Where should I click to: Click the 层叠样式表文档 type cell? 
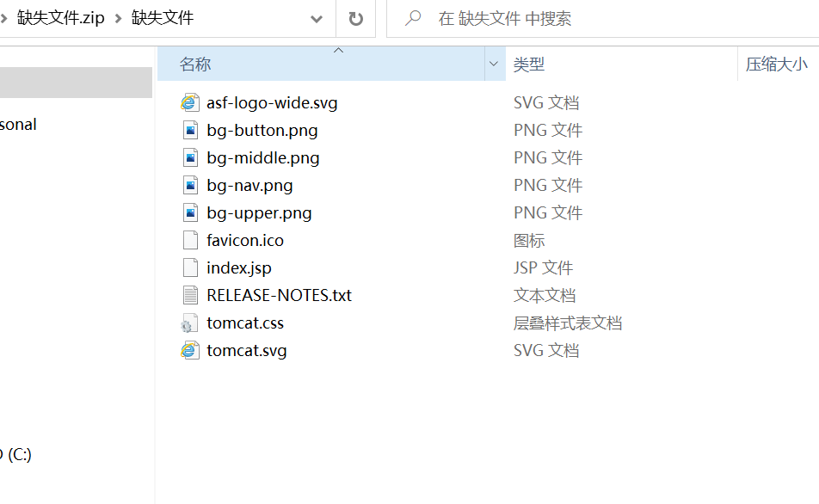[x=567, y=323]
